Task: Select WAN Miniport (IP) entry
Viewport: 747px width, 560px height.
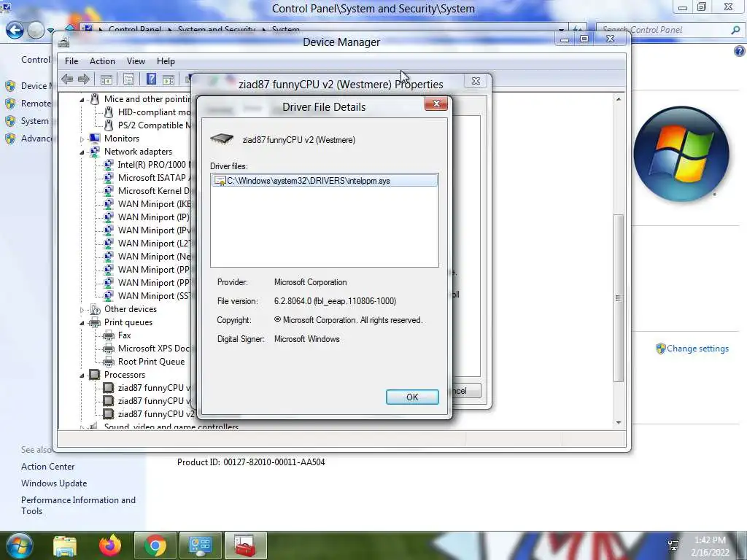Action: [x=153, y=217]
